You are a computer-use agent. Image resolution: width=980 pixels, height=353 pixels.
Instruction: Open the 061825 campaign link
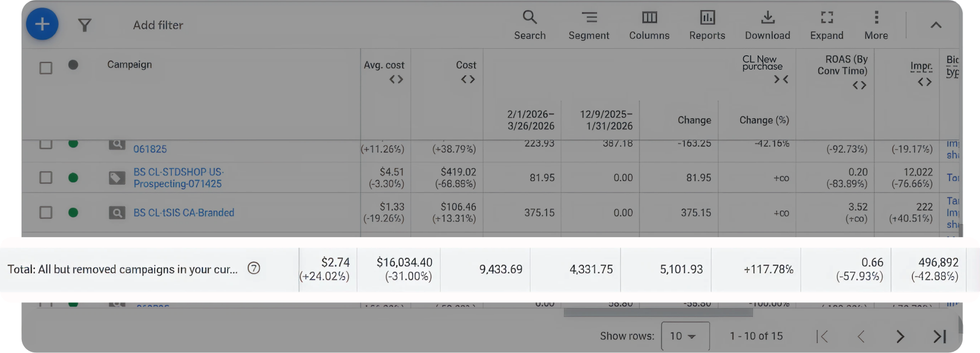point(150,149)
